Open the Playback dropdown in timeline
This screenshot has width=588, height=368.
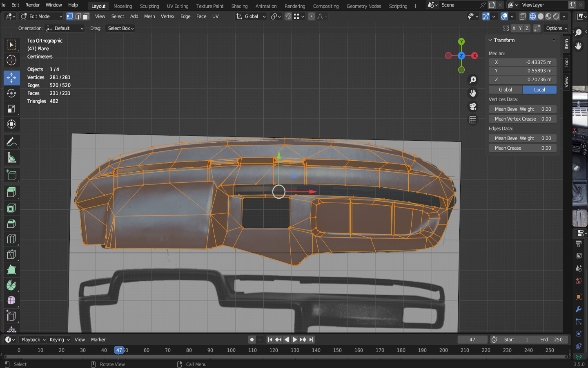pos(33,339)
